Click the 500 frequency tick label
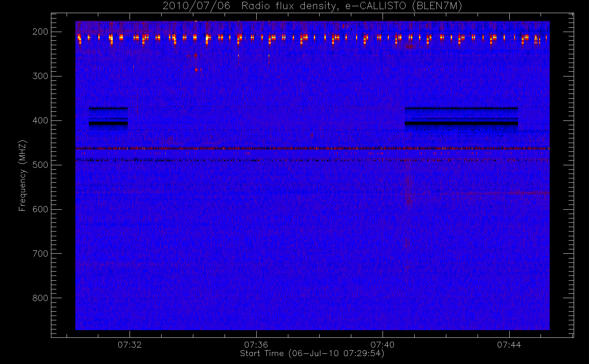This screenshot has height=364, width=589. 40,165
